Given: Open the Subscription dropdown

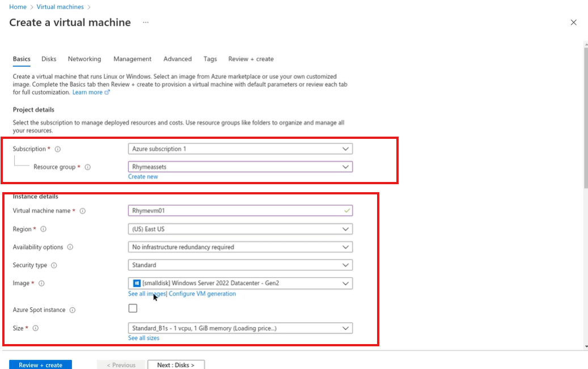Looking at the screenshot, I should pos(240,149).
